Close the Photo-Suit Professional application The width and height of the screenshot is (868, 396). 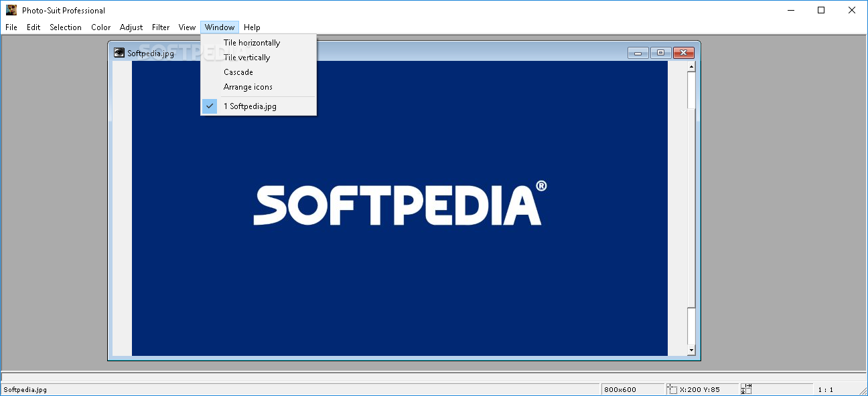pyautogui.click(x=852, y=10)
